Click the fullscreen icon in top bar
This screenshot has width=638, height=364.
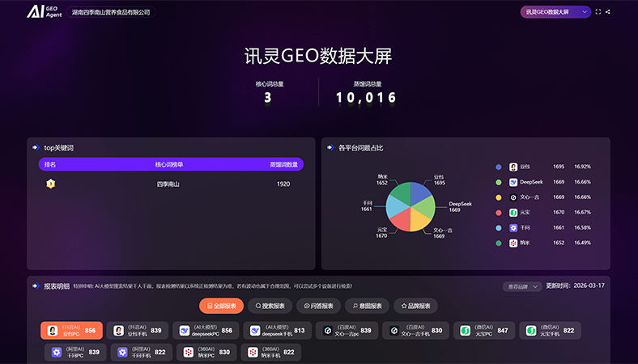pyautogui.click(x=598, y=12)
